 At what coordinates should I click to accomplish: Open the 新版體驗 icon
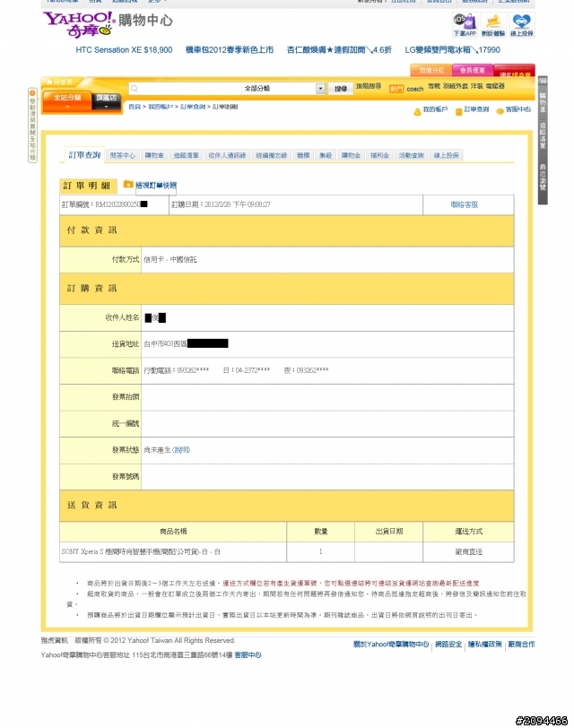pyautogui.click(x=492, y=25)
